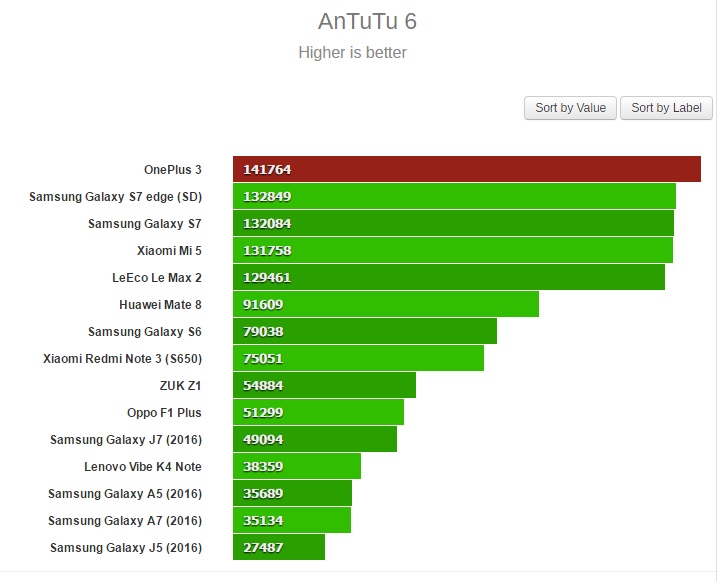
Task: Select the Samsung Galaxy J7 (2016) label
Action: click(x=126, y=440)
